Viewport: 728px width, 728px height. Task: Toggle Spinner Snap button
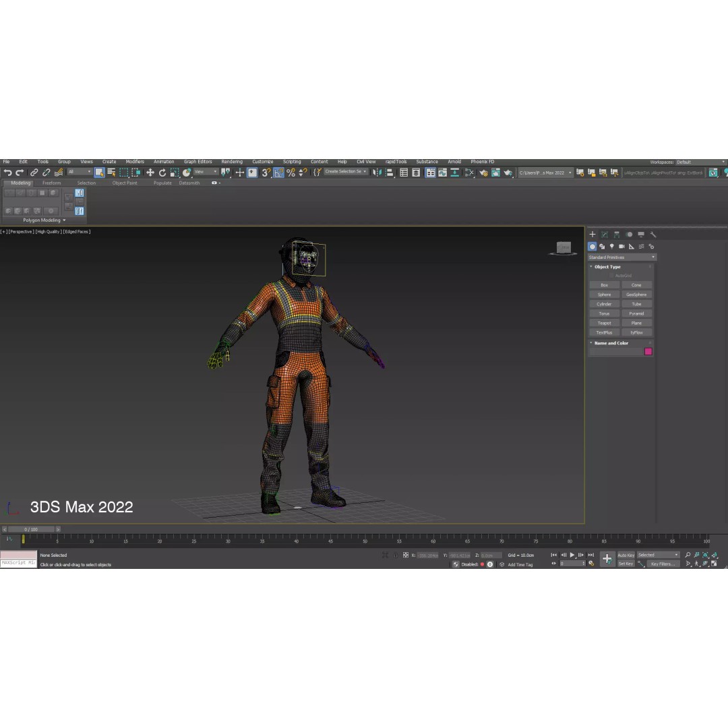[x=303, y=173]
